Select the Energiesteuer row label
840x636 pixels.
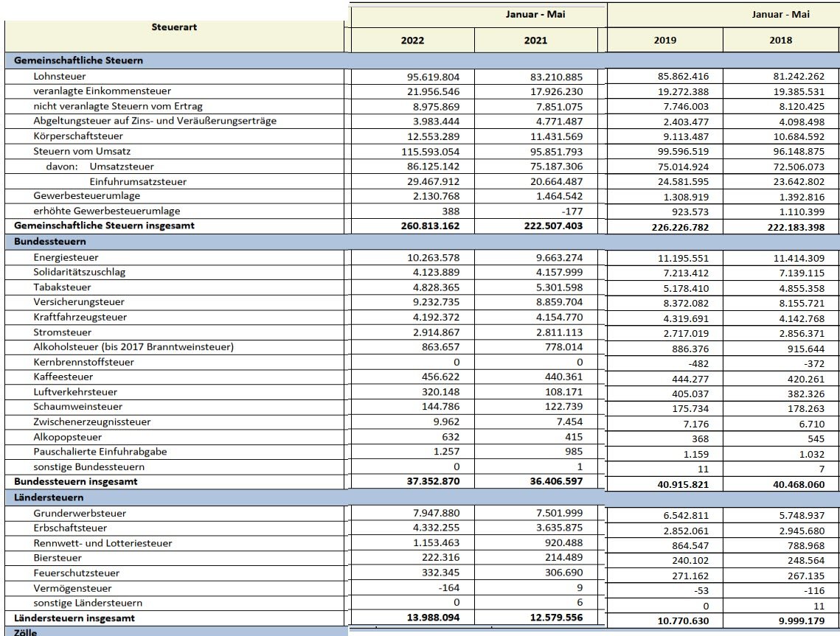66,257
